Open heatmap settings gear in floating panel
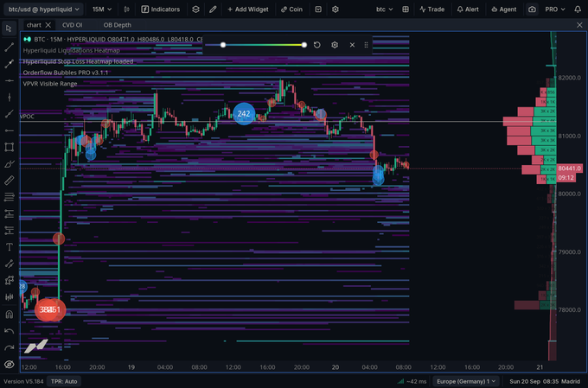The height and width of the screenshot is (388, 588). tap(335, 45)
